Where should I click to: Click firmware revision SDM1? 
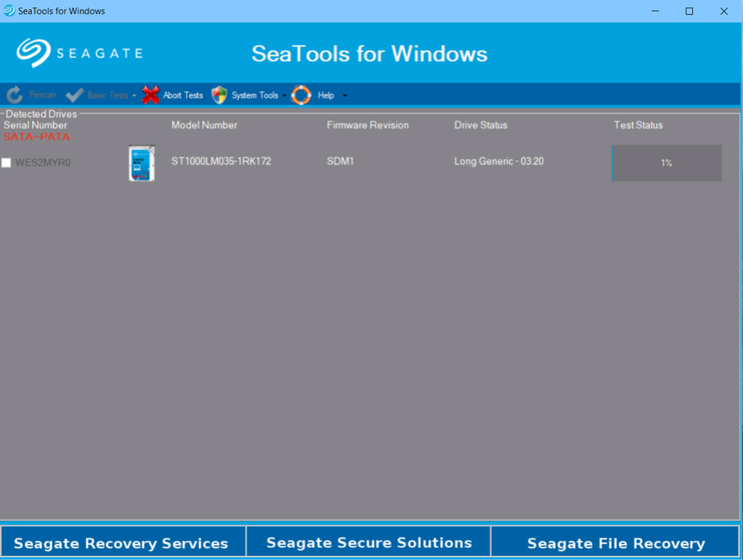[340, 161]
